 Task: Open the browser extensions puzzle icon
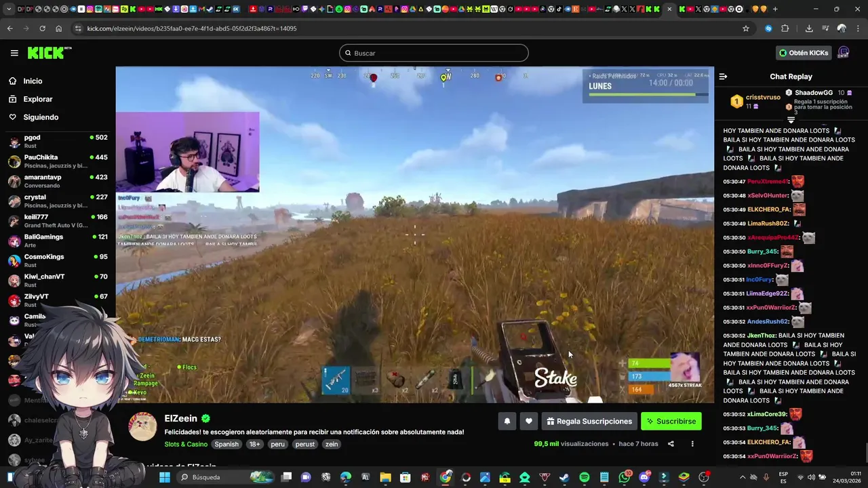click(785, 28)
